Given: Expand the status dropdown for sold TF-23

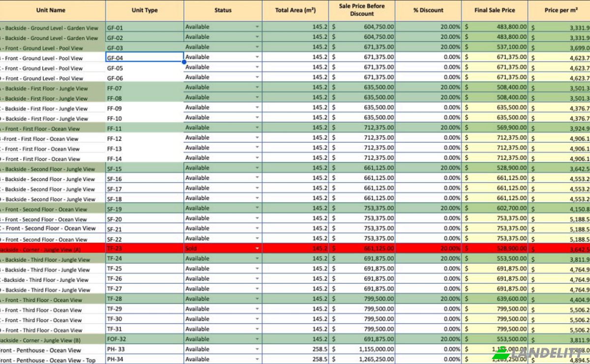Looking at the screenshot, I should pyautogui.click(x=257, y=249).
